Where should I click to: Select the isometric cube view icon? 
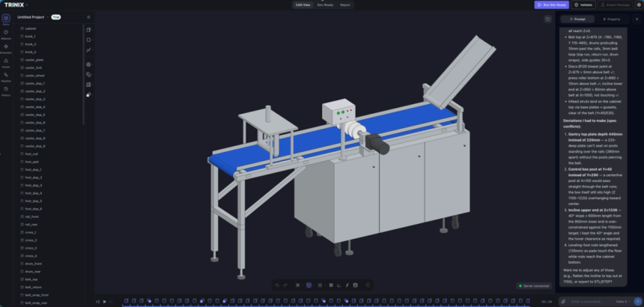click(309, 285)
